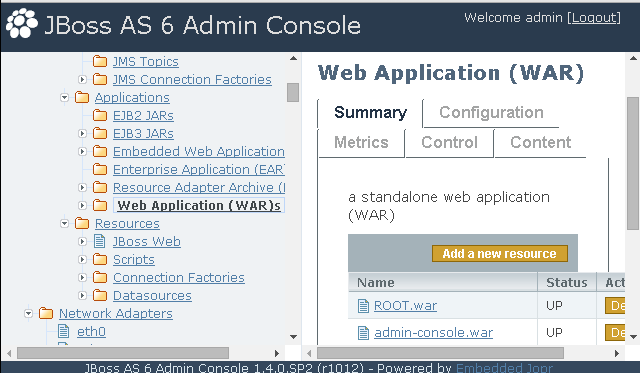Image resolution: width=640 pixels, height=373 pixels.
Task: Expand the Datasources node
Action: click(x=82, y=295)
